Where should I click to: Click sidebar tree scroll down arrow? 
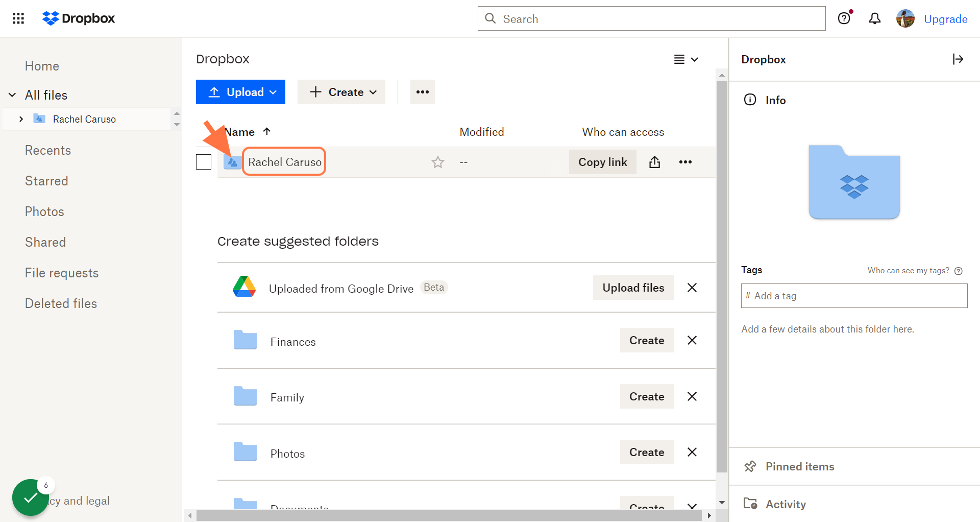tap(177, 125)
